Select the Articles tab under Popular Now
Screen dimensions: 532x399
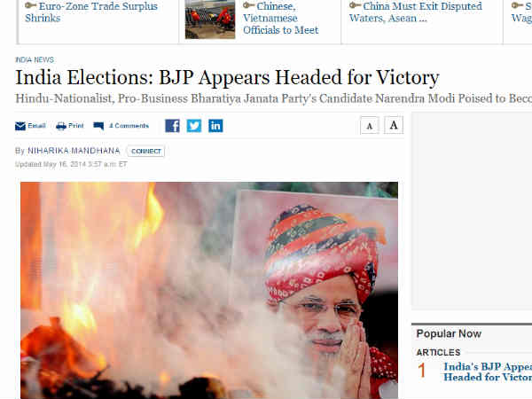pyautogui.click(x=438, y=353)
